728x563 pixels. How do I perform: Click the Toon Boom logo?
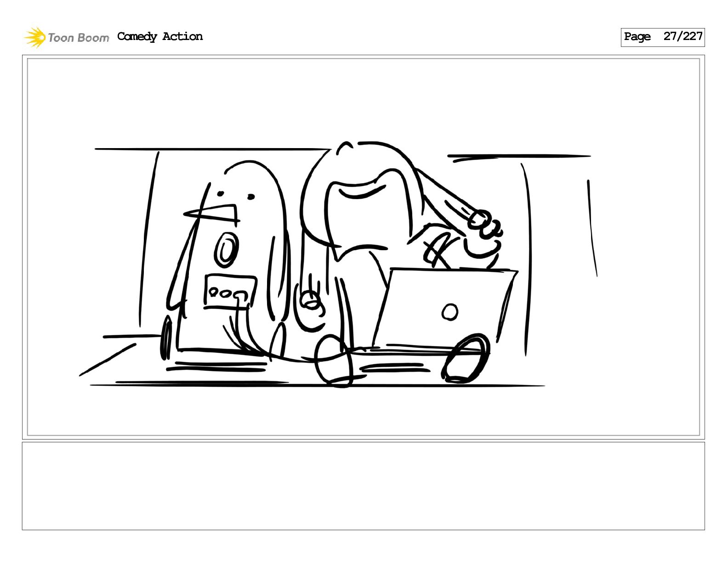[67, 37]
